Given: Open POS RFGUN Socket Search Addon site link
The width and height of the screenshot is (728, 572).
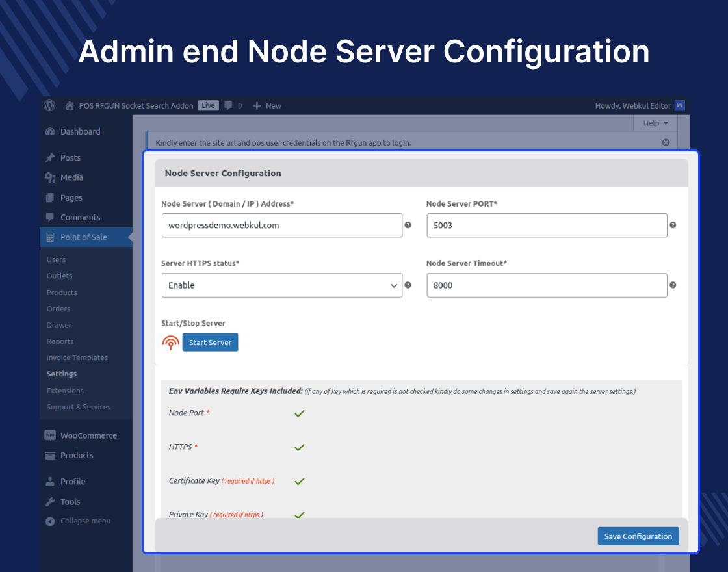Looking at the screenshot, I should click(x=136, y=106).
